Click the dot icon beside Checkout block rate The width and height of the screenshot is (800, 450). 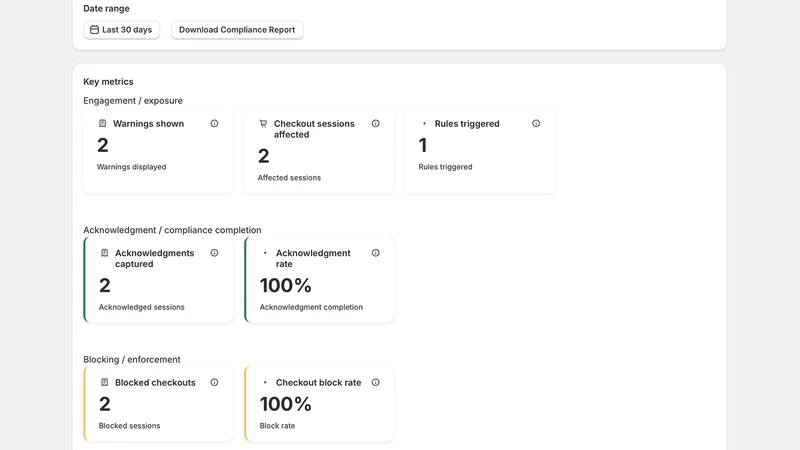tap(265, 383)
